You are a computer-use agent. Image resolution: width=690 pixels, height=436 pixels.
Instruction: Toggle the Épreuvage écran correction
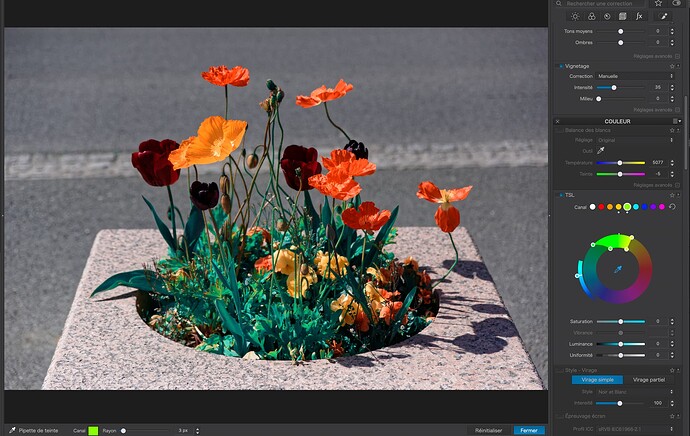coord(560,416)
